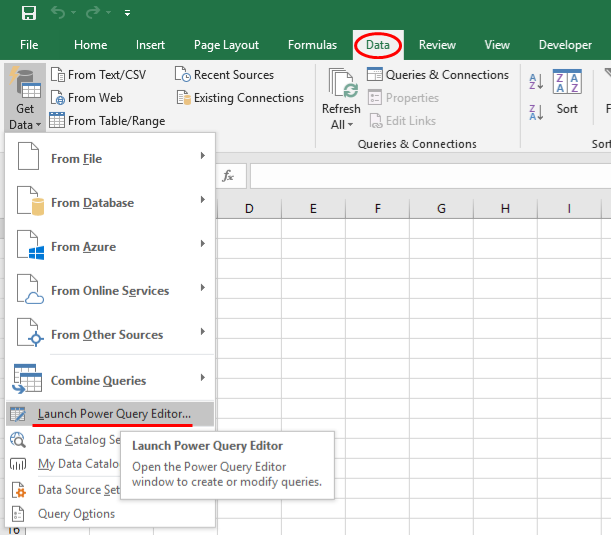Click From Other Sources arrow chevron
The image size is (611, 535).
[203, 332]
